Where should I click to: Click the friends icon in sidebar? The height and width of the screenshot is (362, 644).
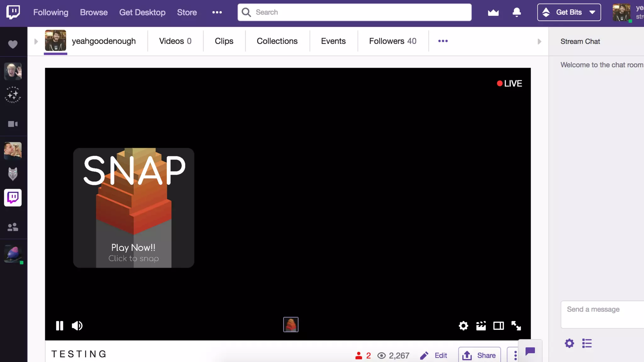[x=13, y=227]
